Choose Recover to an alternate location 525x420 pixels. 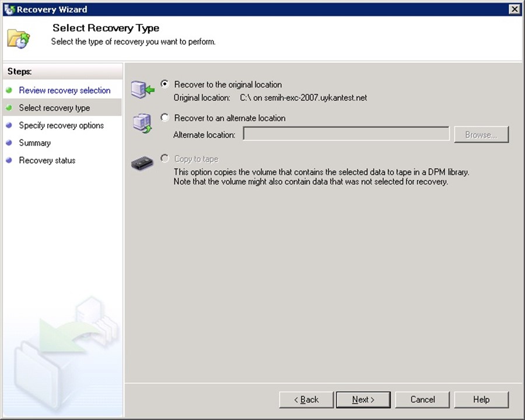[x=165, y=118]
